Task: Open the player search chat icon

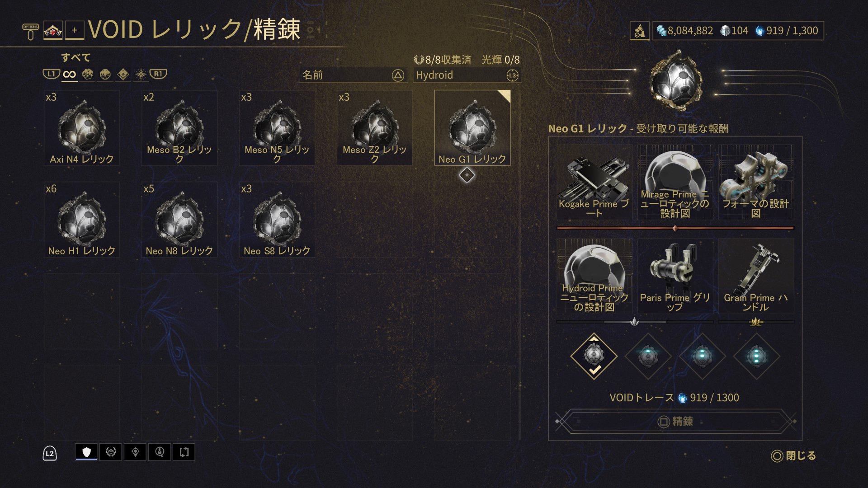Action: tap(160, 452)
